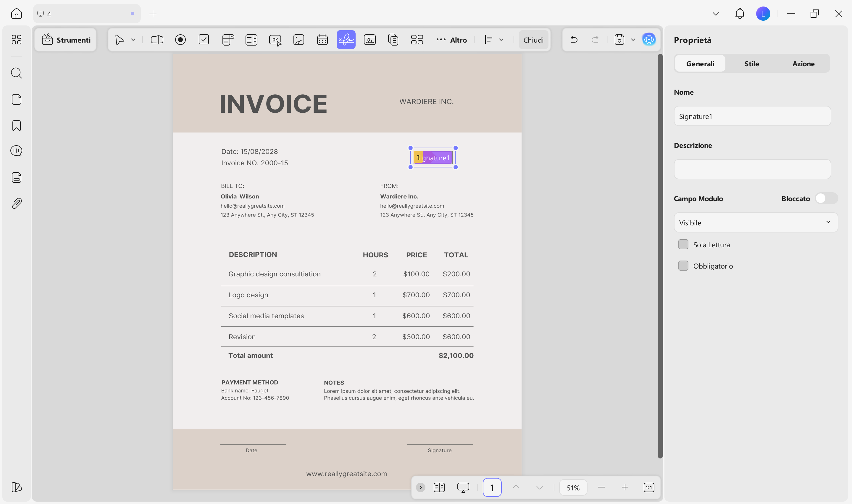Undo the last action
The width and height of the screenshot is (852, 504).
tap(574, 40)
